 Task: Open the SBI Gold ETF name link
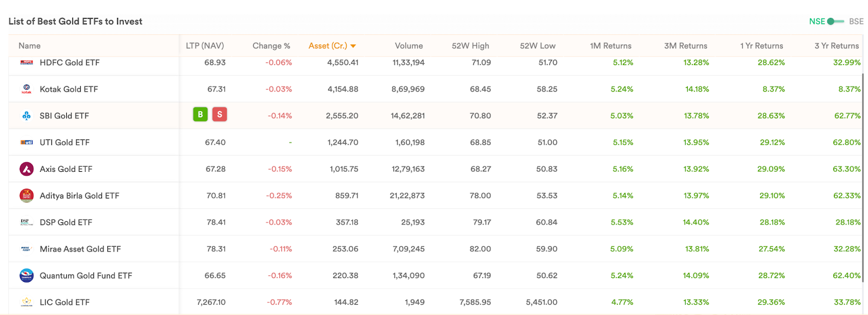64,116
